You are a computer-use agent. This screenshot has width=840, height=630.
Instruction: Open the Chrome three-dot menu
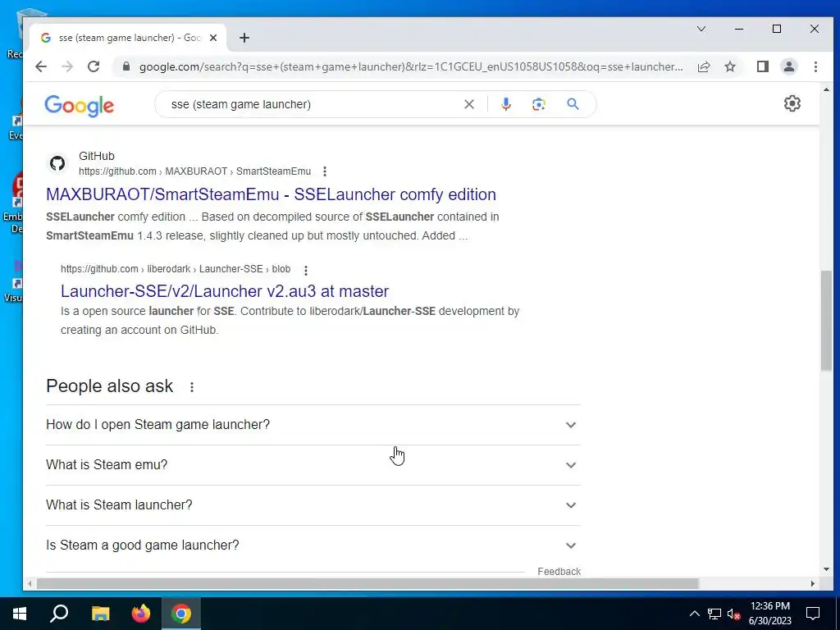click(x=815, y=66)
